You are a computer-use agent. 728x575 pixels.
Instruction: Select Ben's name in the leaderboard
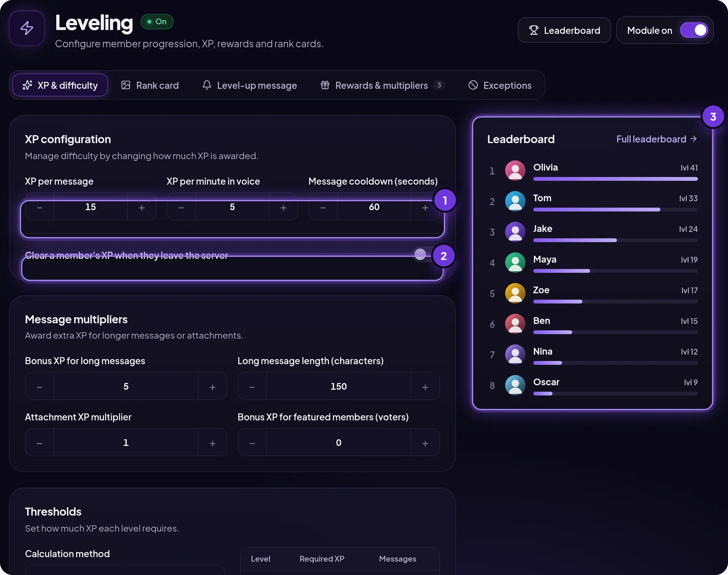[541, 321]
